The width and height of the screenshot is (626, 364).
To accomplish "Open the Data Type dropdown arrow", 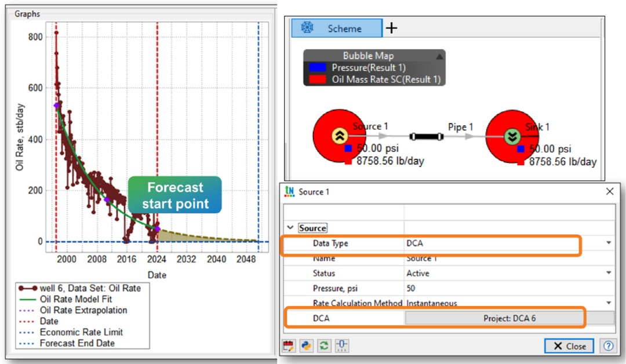I will pyautogui.click(x=609, y=243).
